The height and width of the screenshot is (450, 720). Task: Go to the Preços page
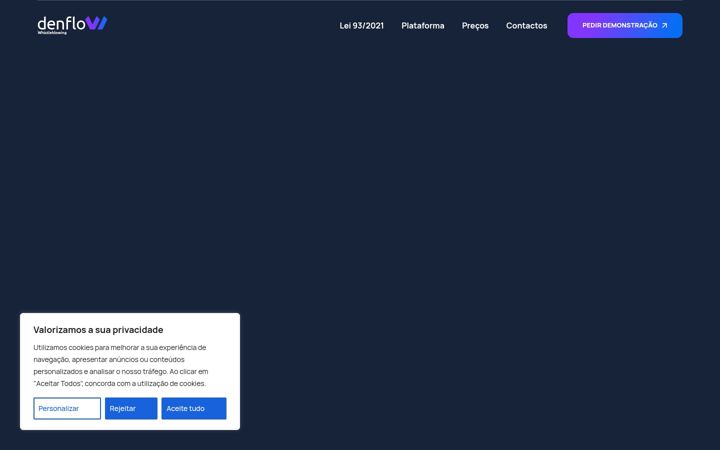click(475, 26)
